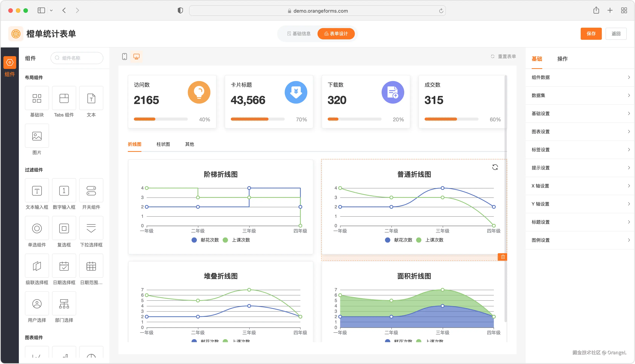Choose the 部门选择 department icon
635x364 pixels.
64,304
